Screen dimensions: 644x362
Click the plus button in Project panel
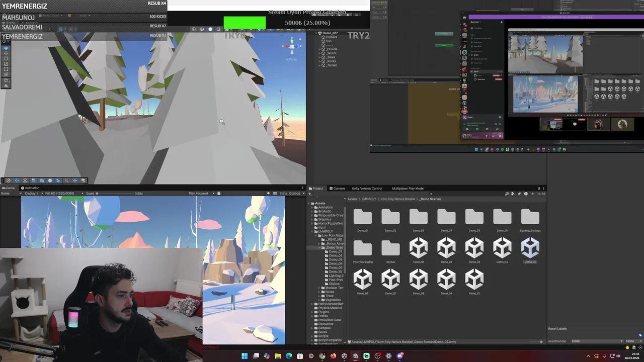[x=309, y=194]
